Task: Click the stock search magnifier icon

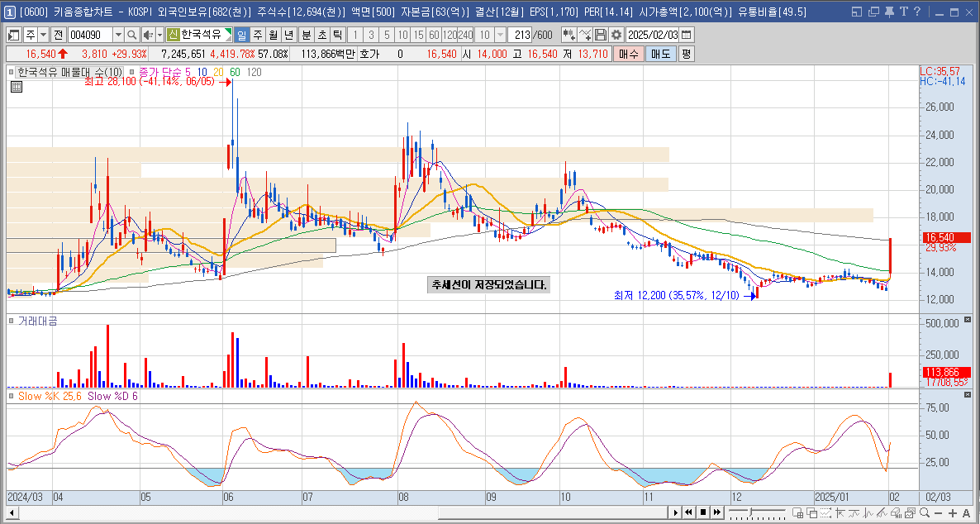Action: [x=132, y=35]
